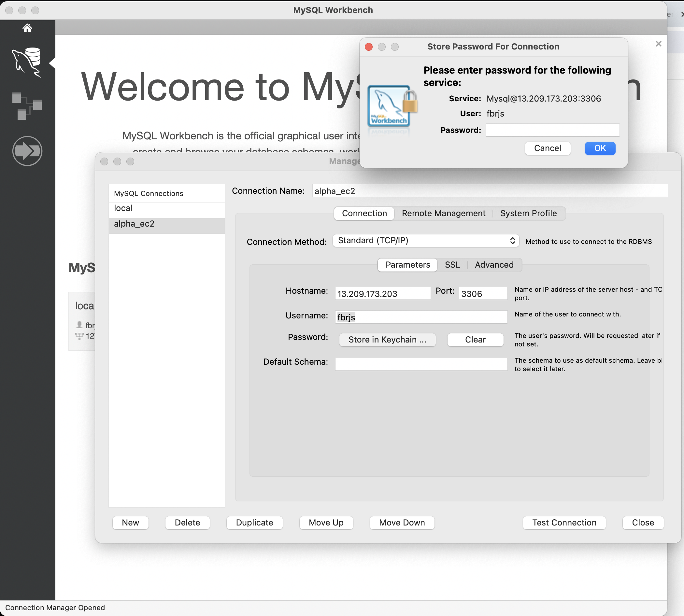
Task: Click the user icon in local connection tile
Action: click(79, 325)
